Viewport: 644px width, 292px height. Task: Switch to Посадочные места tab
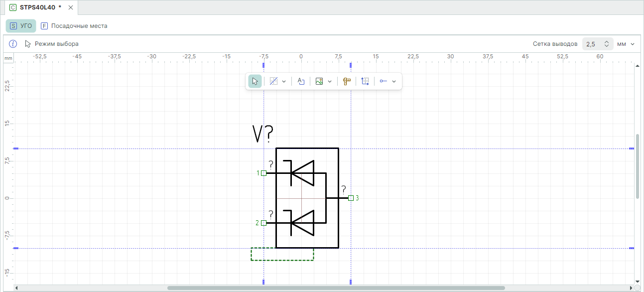[x=74, y=26]
